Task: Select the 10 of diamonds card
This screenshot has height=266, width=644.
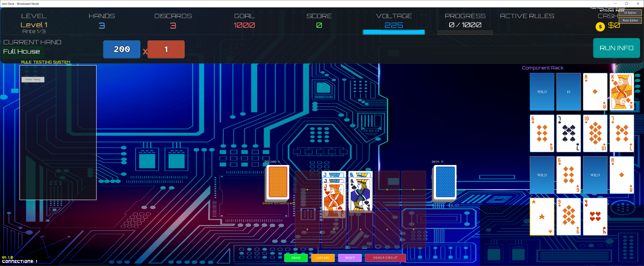Action: [595, 134]
